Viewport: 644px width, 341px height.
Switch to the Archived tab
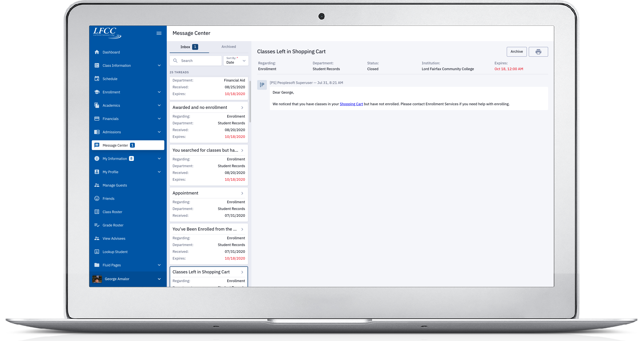[x=229, y=47]
